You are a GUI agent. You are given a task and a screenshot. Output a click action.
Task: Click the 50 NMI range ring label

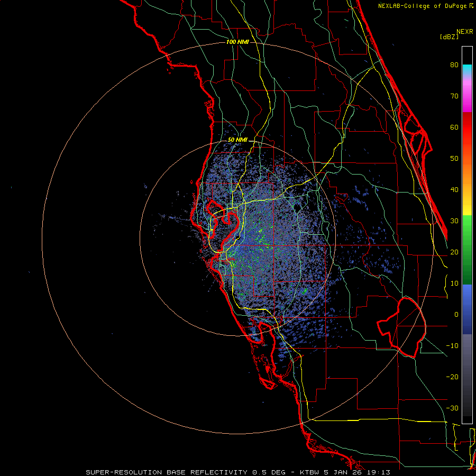(x=237, y=140)
